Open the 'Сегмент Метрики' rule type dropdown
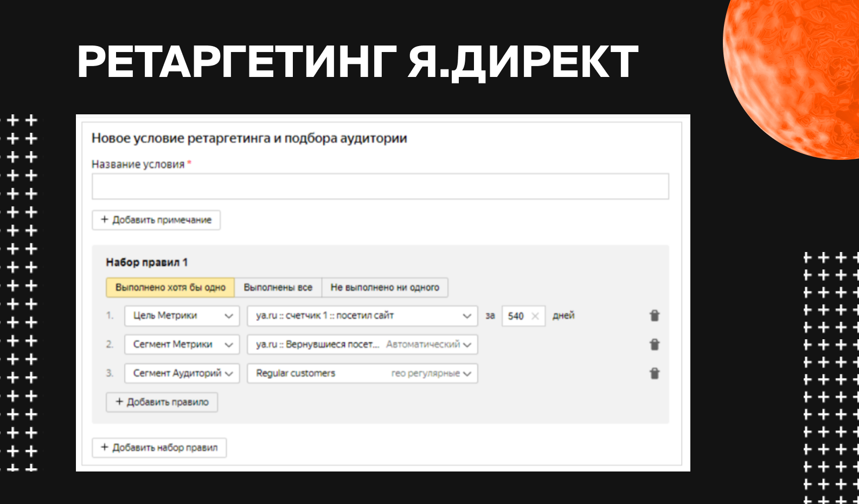859x504 pixels. click(182, 344)
